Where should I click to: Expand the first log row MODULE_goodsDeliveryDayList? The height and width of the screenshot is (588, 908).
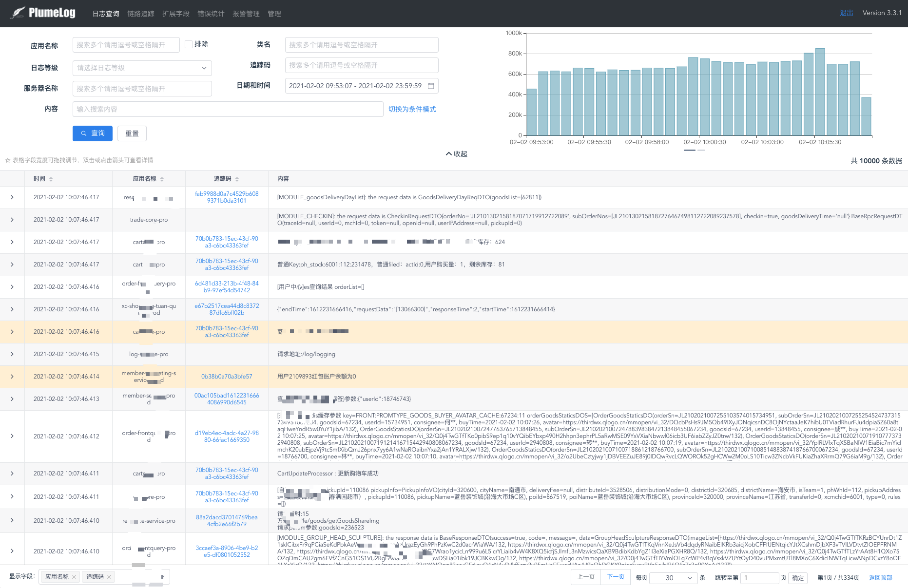tap(12, 197)
